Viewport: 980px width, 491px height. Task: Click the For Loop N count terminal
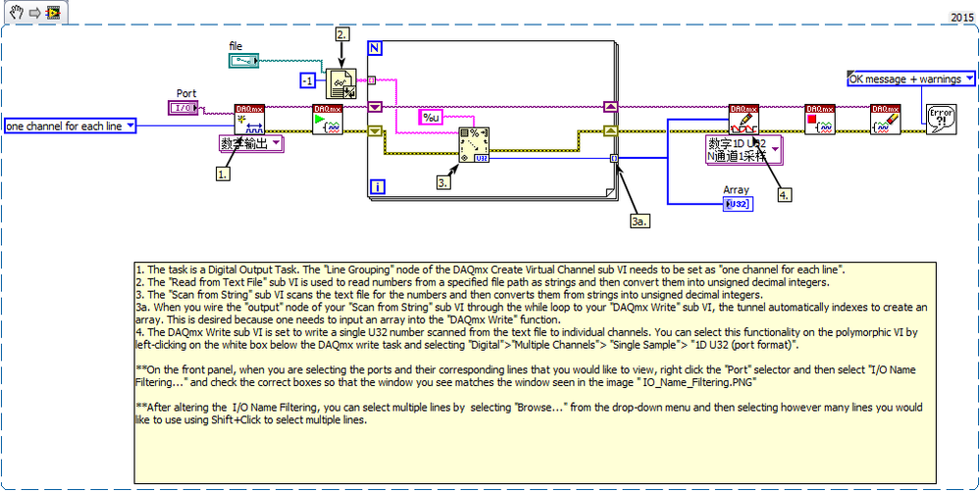click(375, 49)
